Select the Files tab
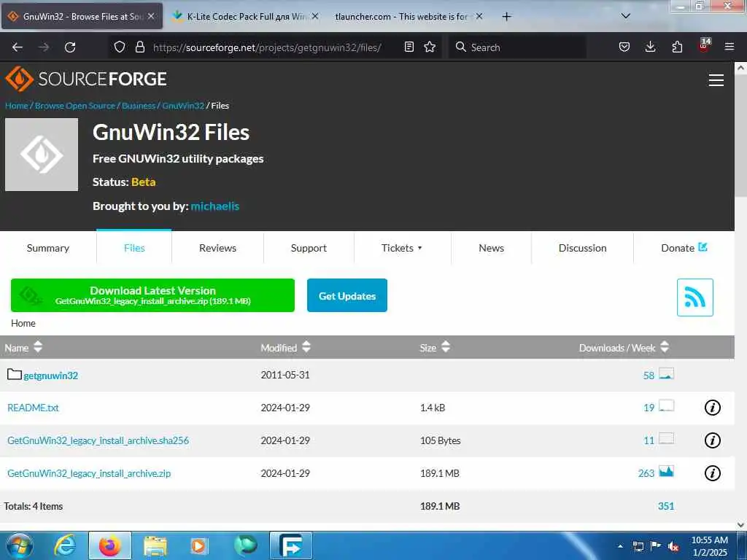The image size is (747, 560). pyautogui.click(x=134, y=248)
